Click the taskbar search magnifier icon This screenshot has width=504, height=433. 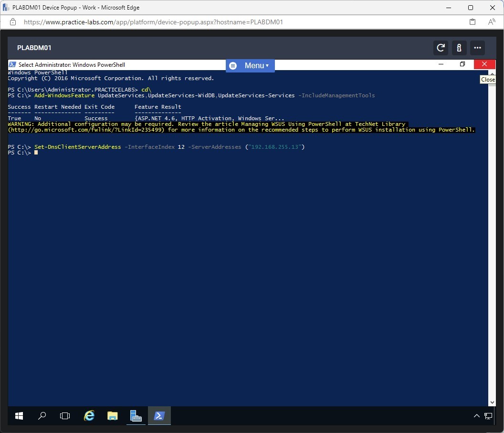(x=42, y=416)
